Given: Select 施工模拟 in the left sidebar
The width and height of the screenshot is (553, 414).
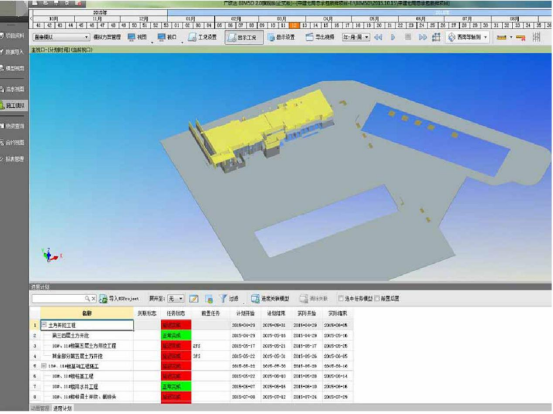Looking at the screenshot, I should click(x=13, y=105).
